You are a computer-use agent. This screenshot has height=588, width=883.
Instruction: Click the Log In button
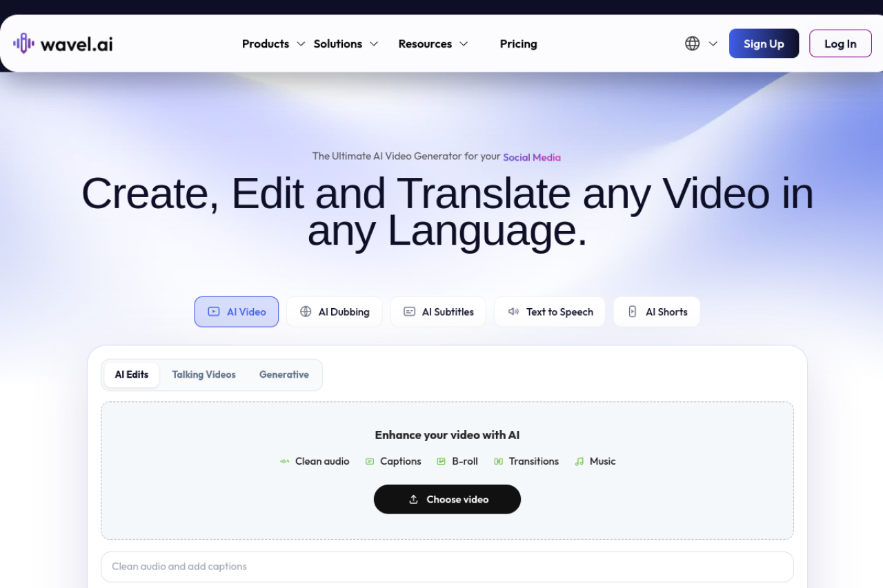click(x=840, y=43)
